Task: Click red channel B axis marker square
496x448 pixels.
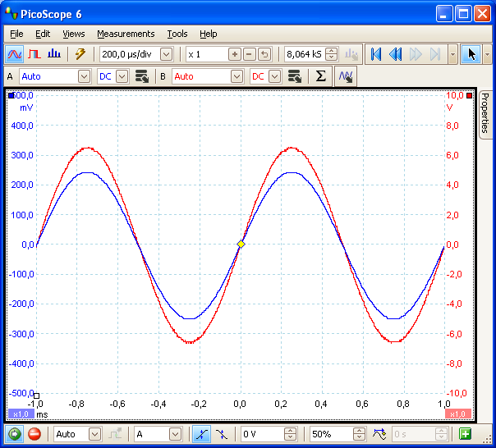Action: click(x=470, y=95)
